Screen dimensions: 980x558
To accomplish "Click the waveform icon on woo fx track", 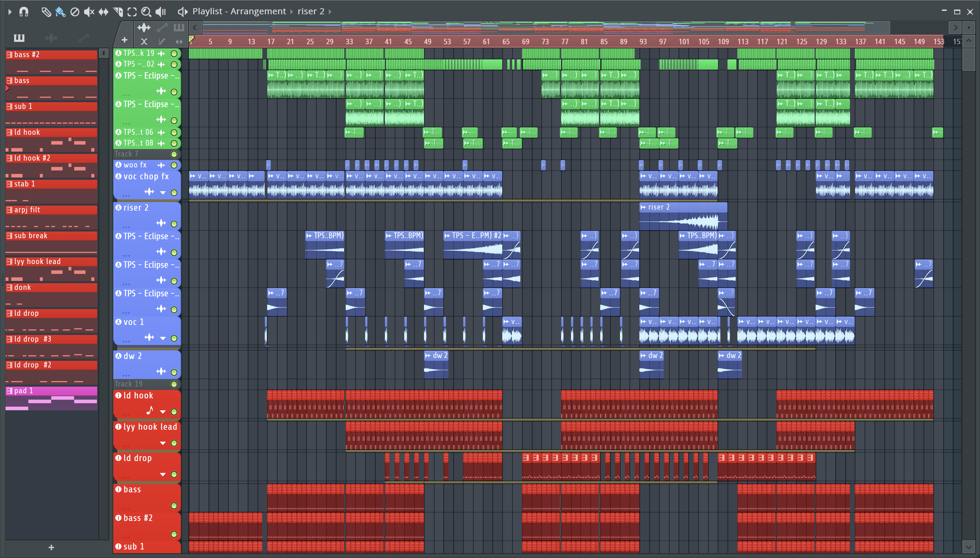I will click(x=161, y=165).
